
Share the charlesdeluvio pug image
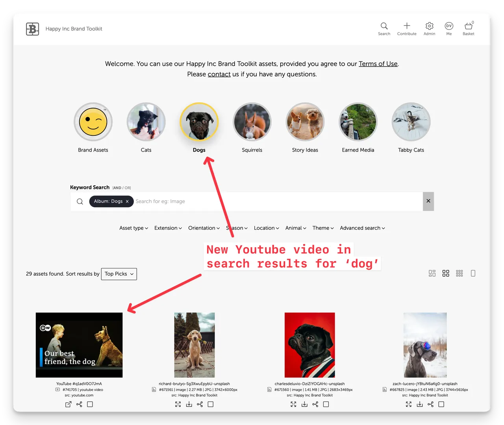(315, 404)
